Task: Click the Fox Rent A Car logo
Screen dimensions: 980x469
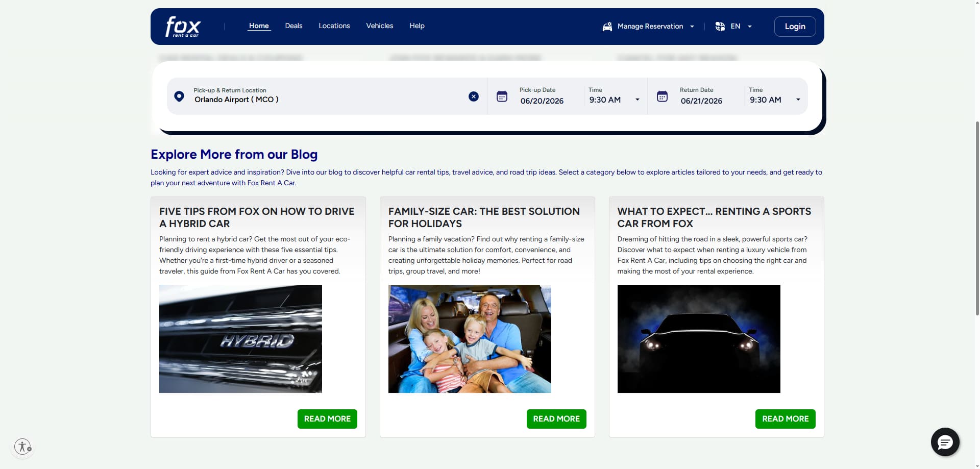Action: click(x=183, y=27)
